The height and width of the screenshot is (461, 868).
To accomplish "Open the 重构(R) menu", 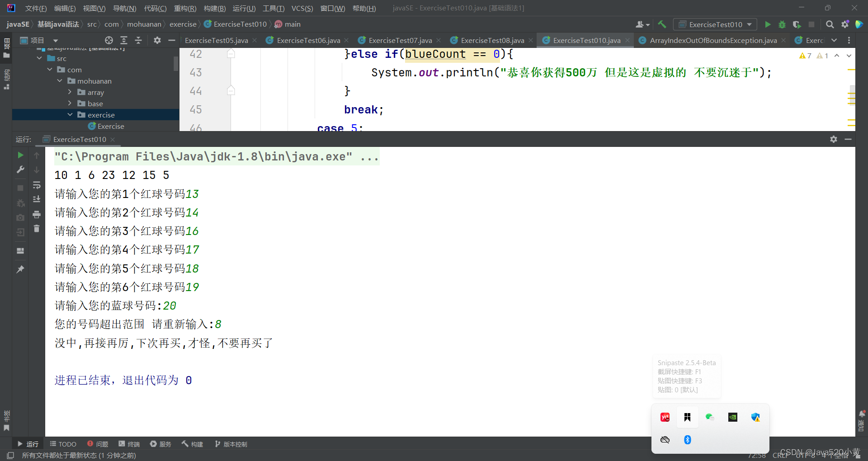I will pyautogui.click(x=185, y=8).
